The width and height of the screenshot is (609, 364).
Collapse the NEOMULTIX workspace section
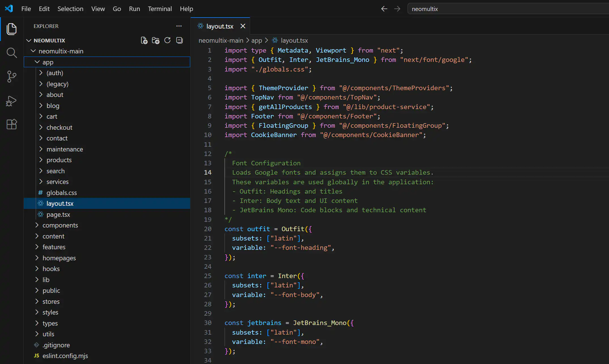(x=29, y=40)
